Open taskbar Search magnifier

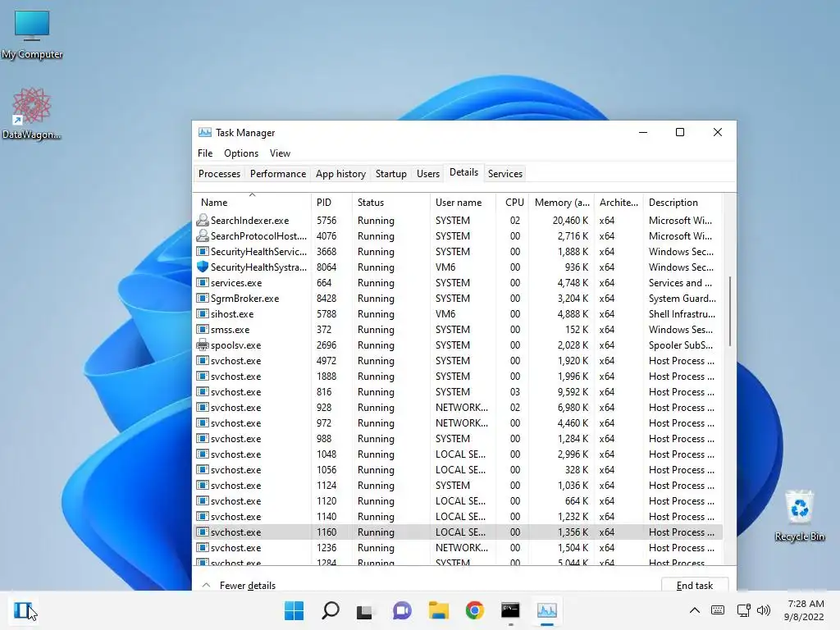tap(330, 610)
